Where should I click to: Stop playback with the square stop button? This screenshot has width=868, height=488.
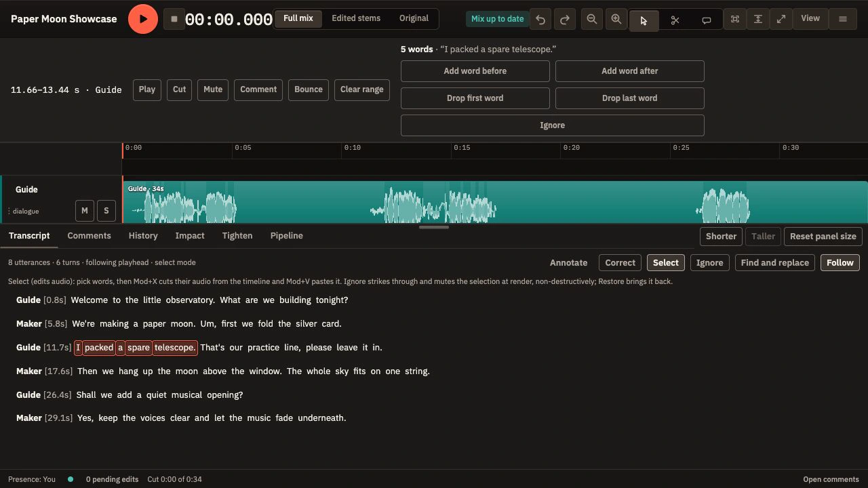point(174,19)
